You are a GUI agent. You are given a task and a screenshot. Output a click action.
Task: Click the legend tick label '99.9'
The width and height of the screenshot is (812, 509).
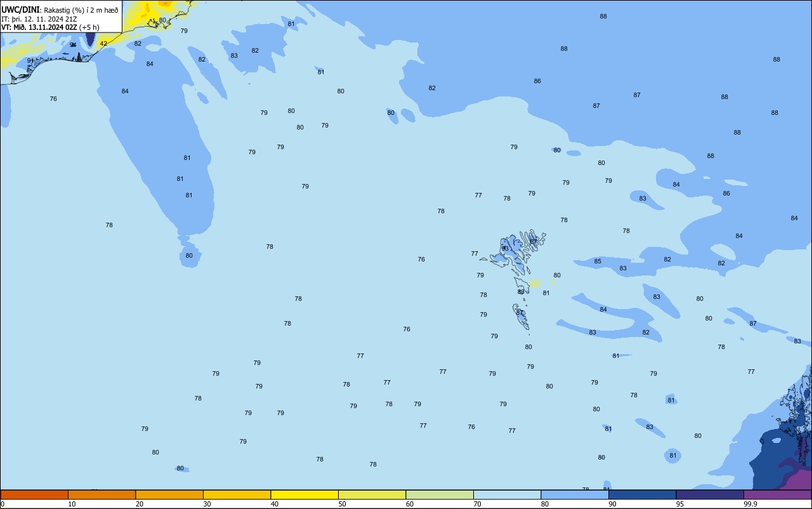[750, 504]
